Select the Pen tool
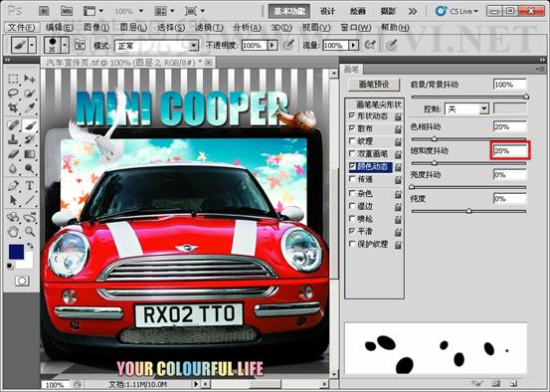Viewport: 550px width, 392px height. pyautogui.click(x=13, y=185)
